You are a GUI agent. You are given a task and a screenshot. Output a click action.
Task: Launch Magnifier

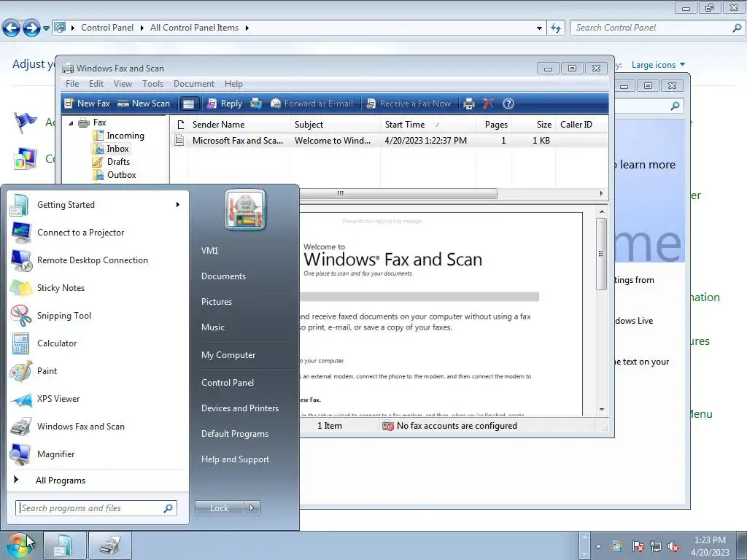tap(98, 454)
